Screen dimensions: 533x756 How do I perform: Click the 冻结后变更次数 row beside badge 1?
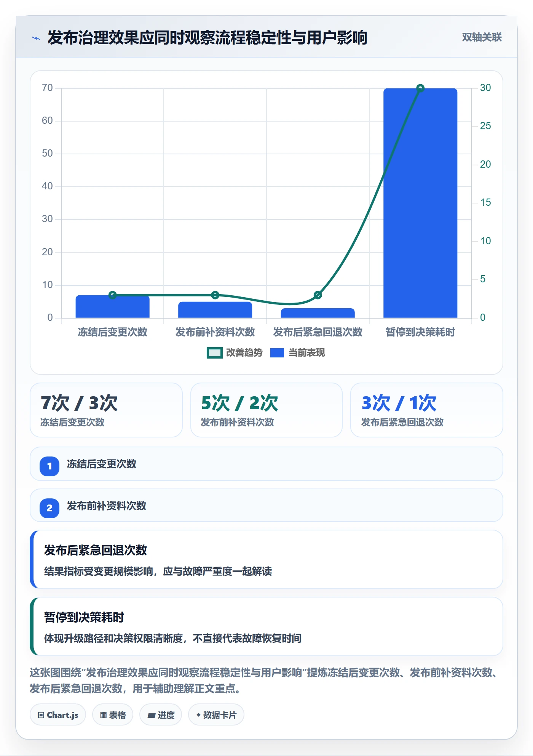click(266, 464)
